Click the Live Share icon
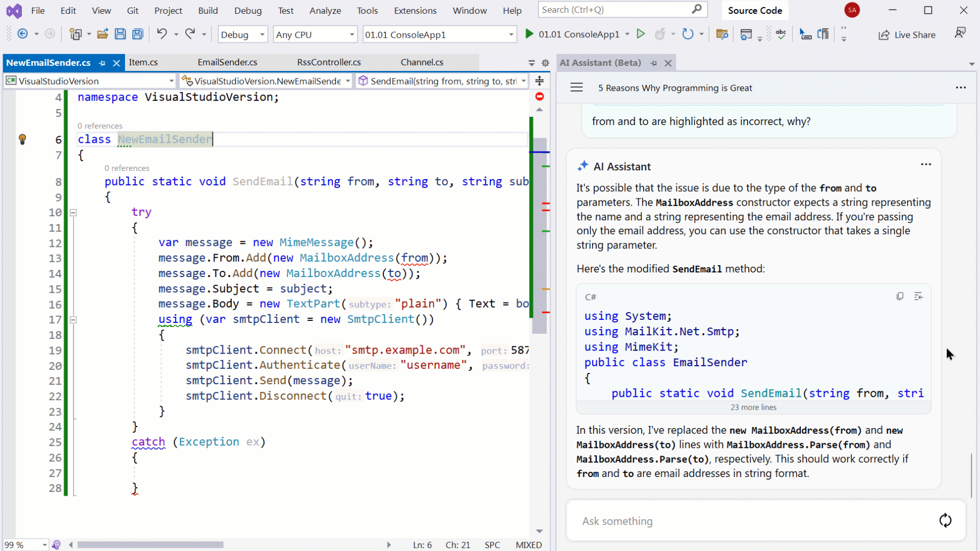This screenshot has width=980, height=551. (884, 35)
